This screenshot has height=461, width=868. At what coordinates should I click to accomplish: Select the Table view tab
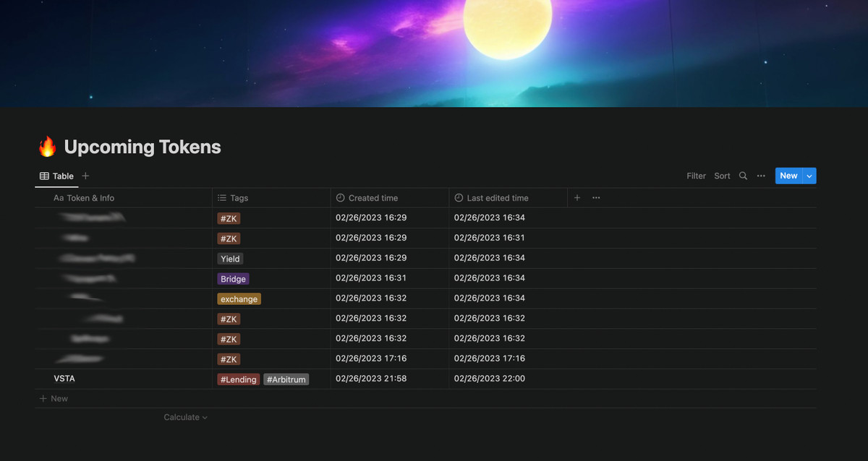click(56, 176)
